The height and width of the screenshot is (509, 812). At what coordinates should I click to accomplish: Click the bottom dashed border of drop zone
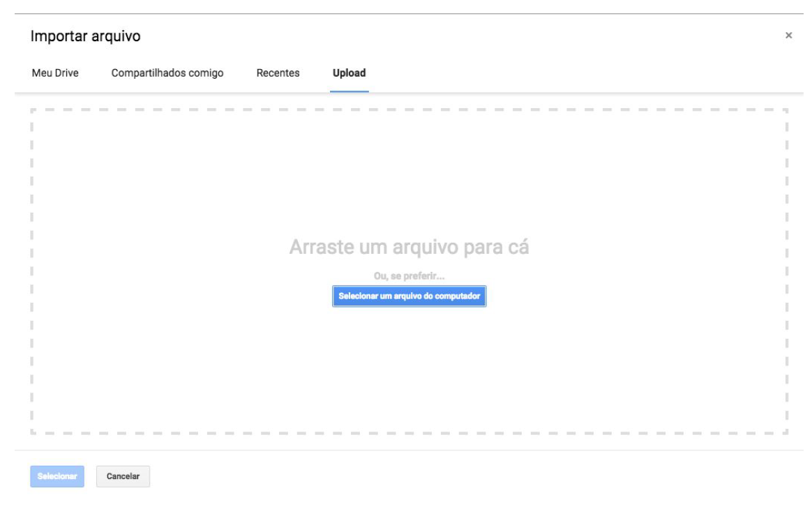click(409, 432)
